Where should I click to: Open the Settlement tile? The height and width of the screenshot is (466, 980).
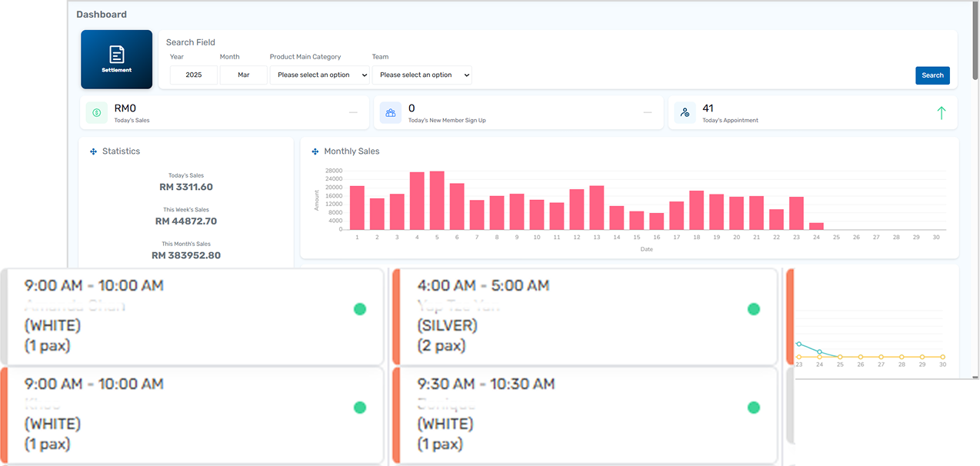117,60
